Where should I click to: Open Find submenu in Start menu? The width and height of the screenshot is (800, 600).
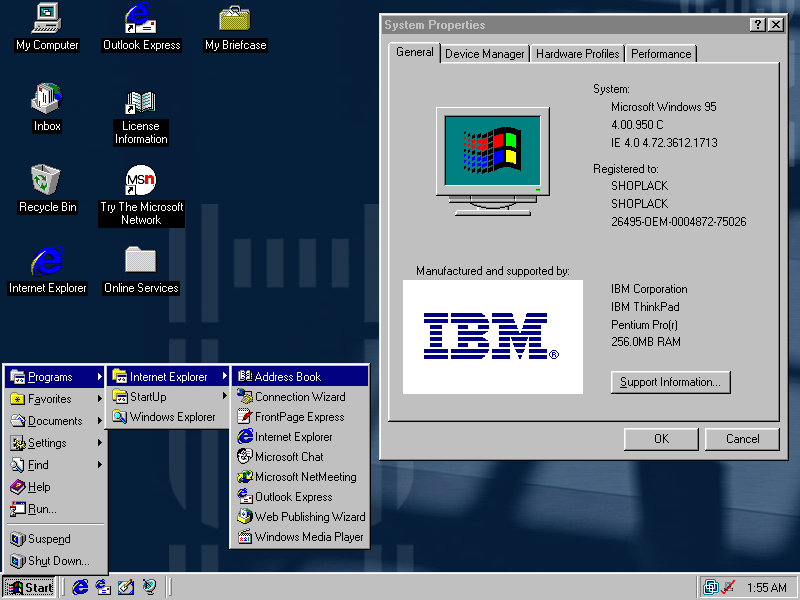coord(56,465)
